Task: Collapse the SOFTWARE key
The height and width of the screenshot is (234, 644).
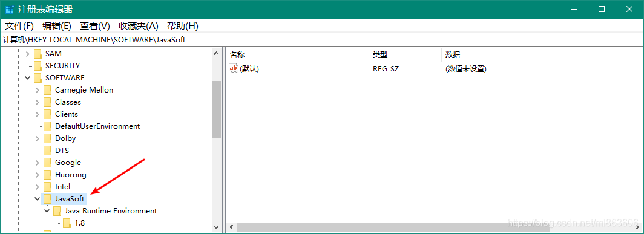Action: pyautogui.click(x=27, y=78)
